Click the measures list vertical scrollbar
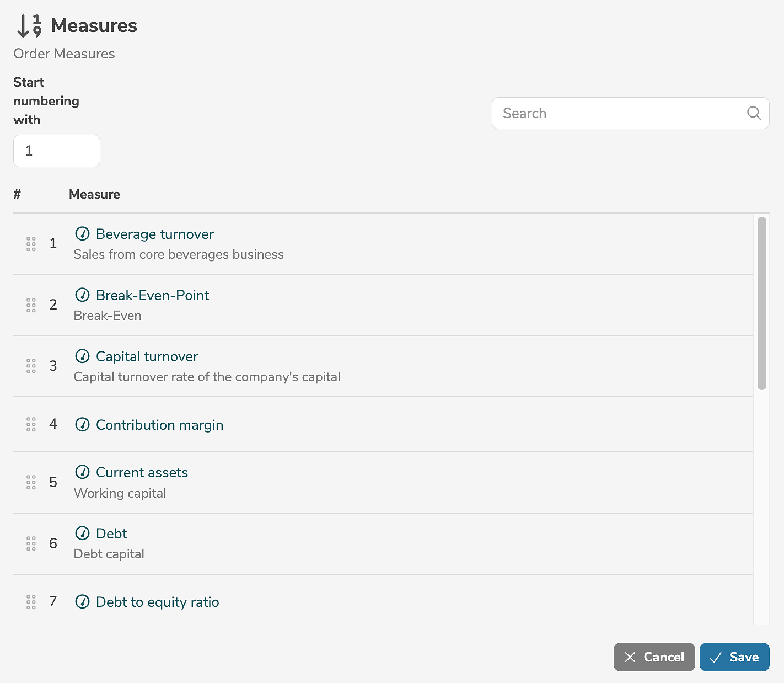This screenshot has height=683, width=784. (x=761, y=303)
